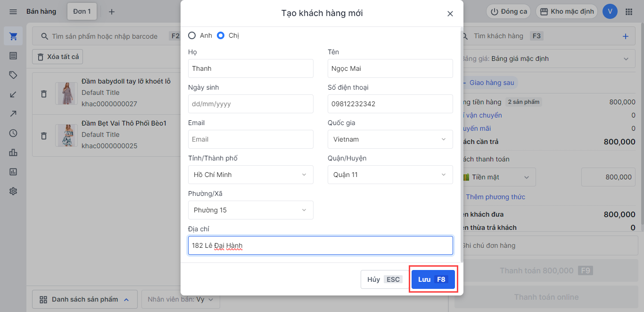The height and width of the screenshot is (312, 644).
Task: Open the hamburger menu icon
Action: point(13,11)
